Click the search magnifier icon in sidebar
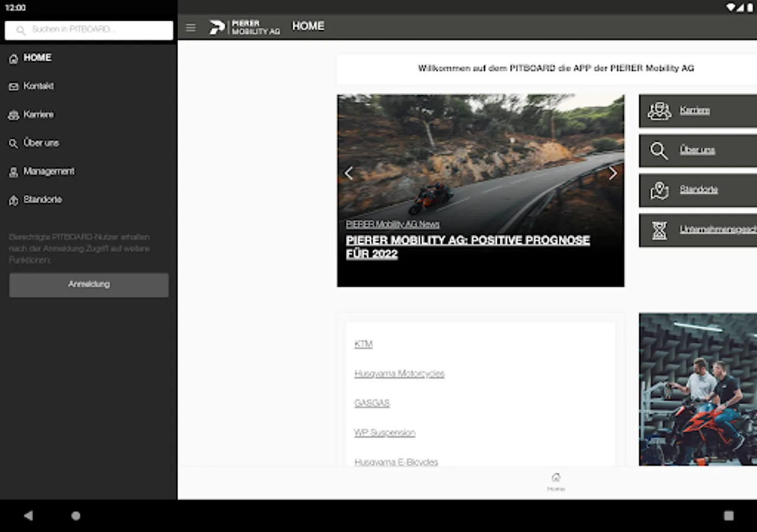Screen dimensions: 757x532 21,30
